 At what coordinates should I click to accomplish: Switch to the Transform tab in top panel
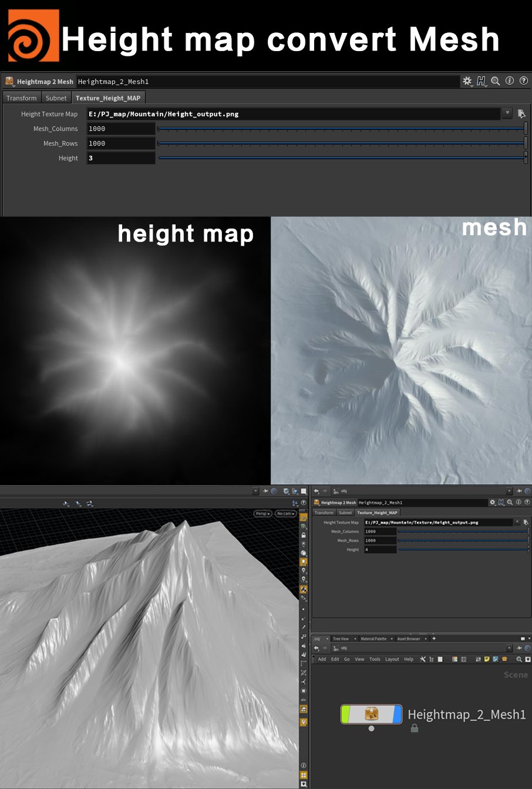tap(22, 98)
